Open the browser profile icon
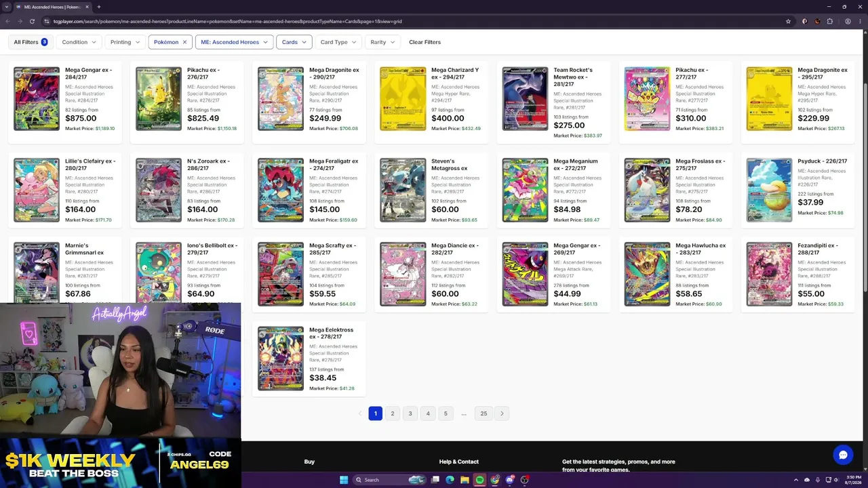Image resolution: width=868 pixels, height=488 pixels. click(x=848, y=21)
